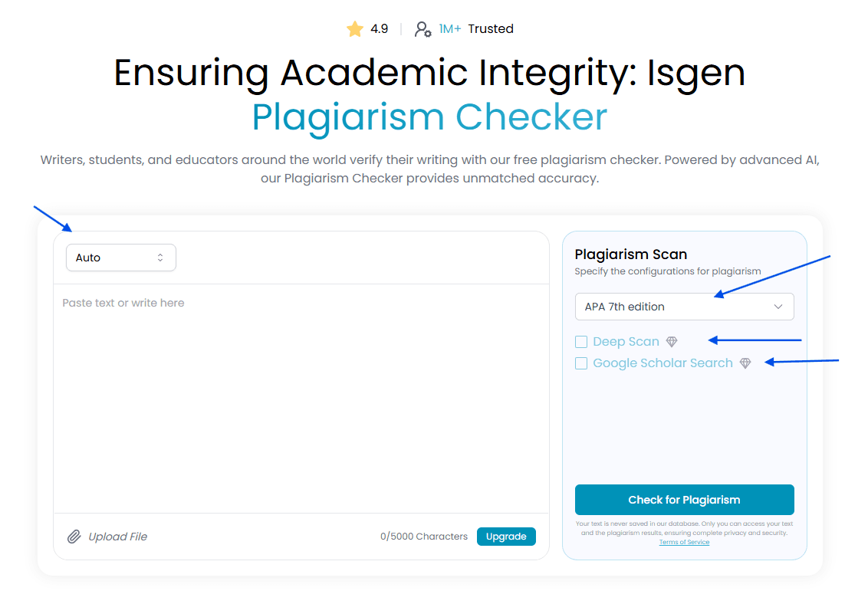Enable the Deep Scan checkbox
The image size is (868, 604).
[x=581, y=342]
